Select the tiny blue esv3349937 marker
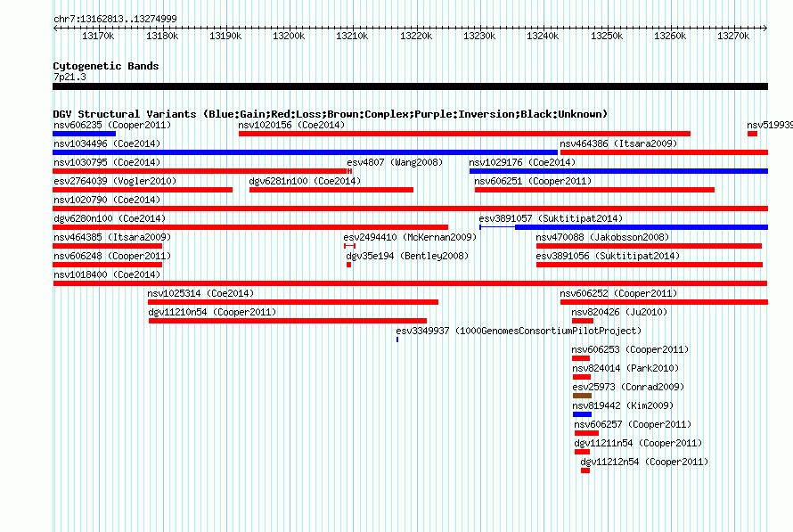The image size is (793, 532). point(397,340)
